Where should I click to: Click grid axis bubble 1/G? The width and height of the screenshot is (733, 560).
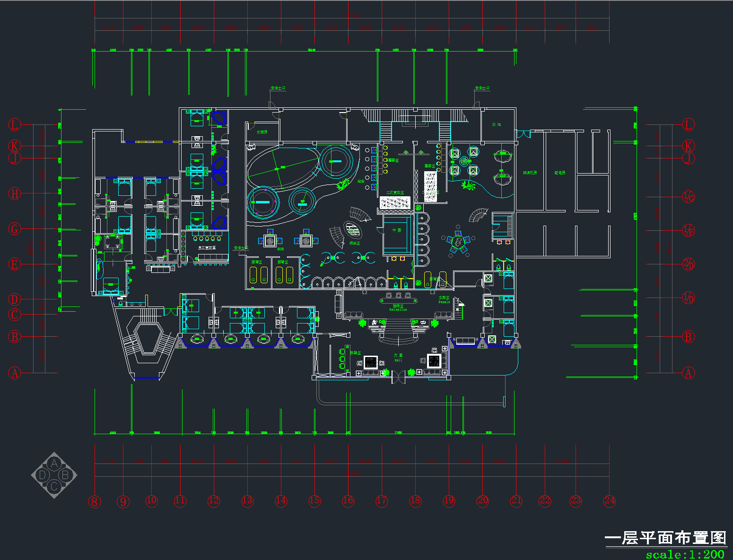pyautogui.click(x=689, y=197)
